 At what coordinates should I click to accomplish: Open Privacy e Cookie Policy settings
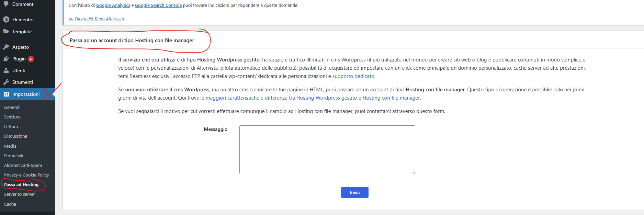pyautogui.click(x=26, y=175)
